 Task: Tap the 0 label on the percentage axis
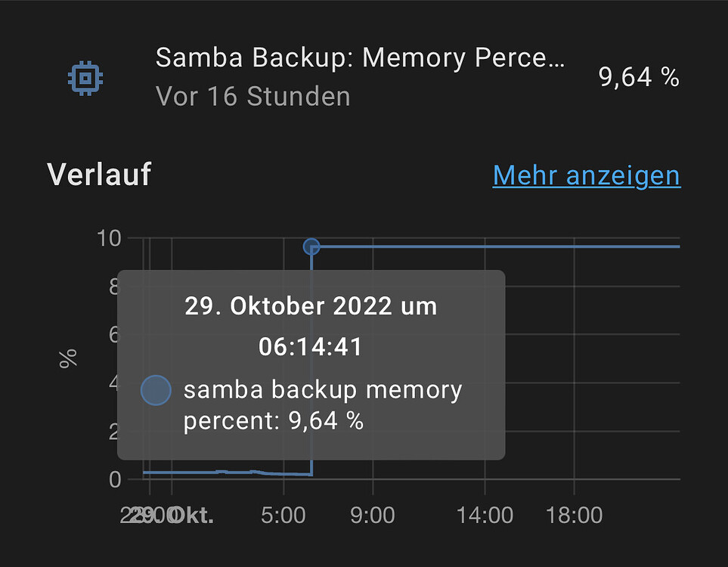116,479
